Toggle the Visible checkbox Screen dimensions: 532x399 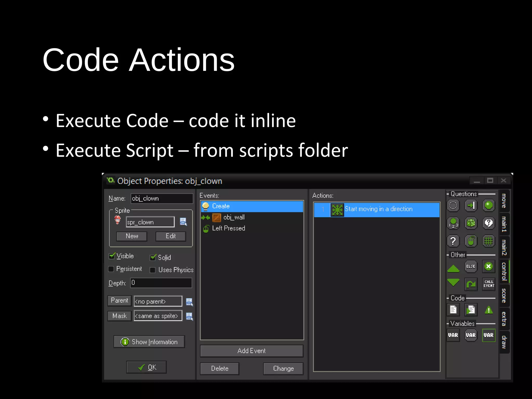click(112, 256)
